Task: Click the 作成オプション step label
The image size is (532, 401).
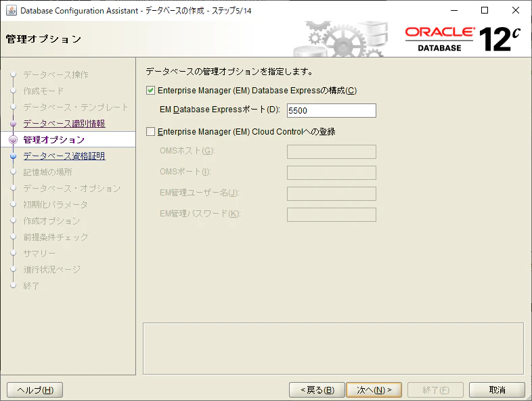Action: 51,221
